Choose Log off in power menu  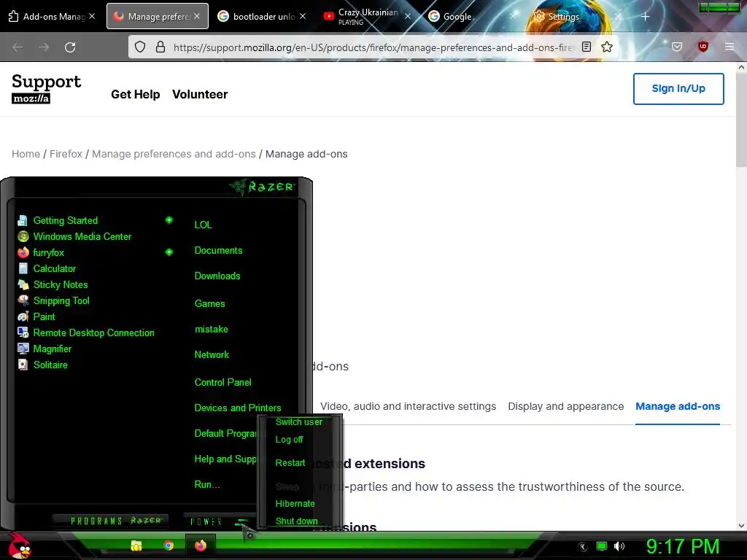pos(289,440)
